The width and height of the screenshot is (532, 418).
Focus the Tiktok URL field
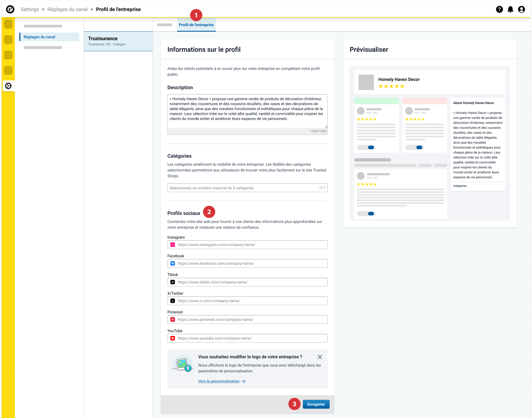pos(248,282)
